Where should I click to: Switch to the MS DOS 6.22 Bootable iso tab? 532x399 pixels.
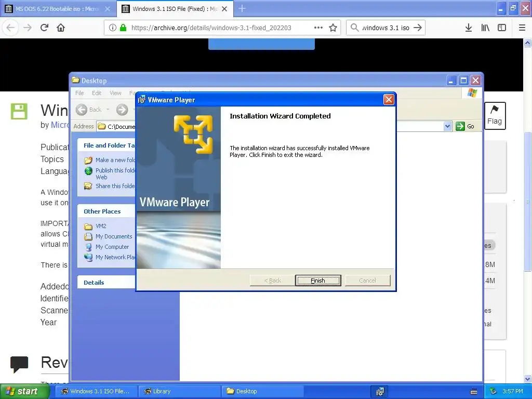point(58,9)
